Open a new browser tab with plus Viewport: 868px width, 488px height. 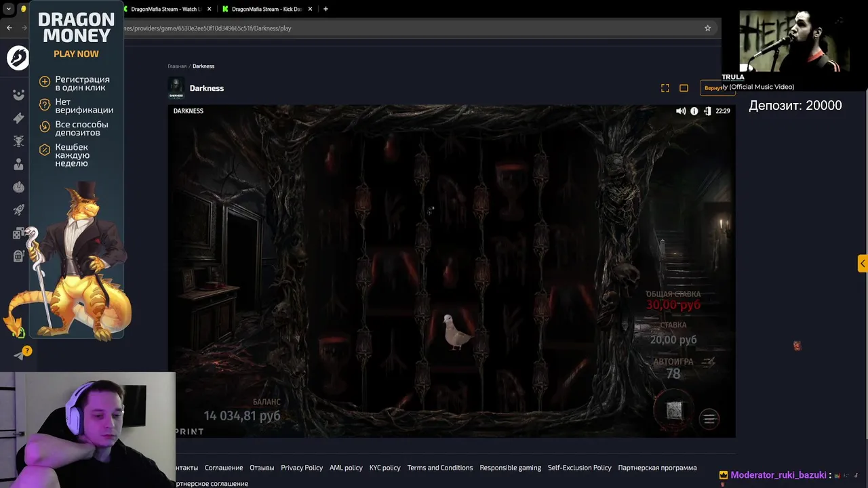coord(325,9)
